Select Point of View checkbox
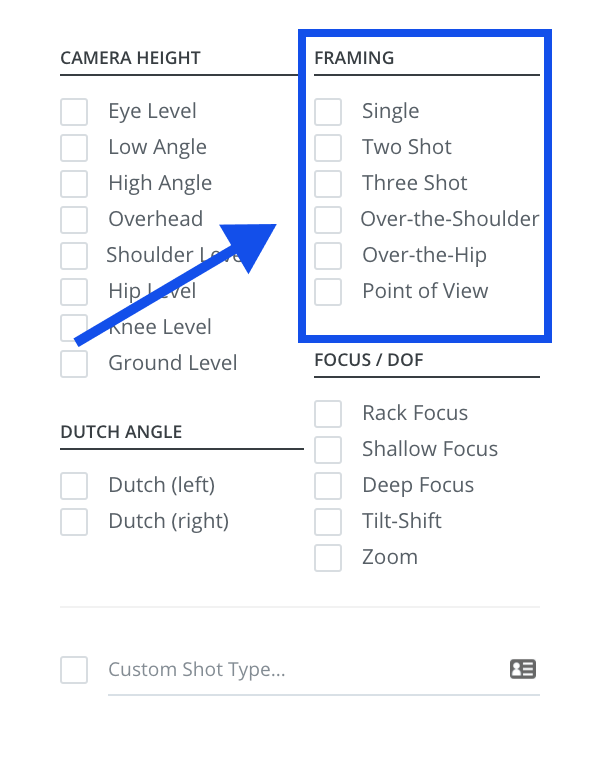This screenshot has width=596, height=762. click(328, 292)
